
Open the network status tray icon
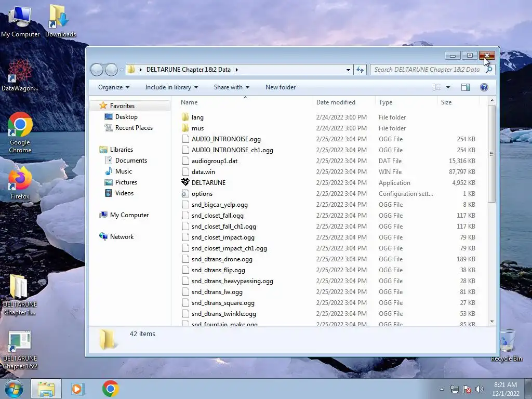454,389
